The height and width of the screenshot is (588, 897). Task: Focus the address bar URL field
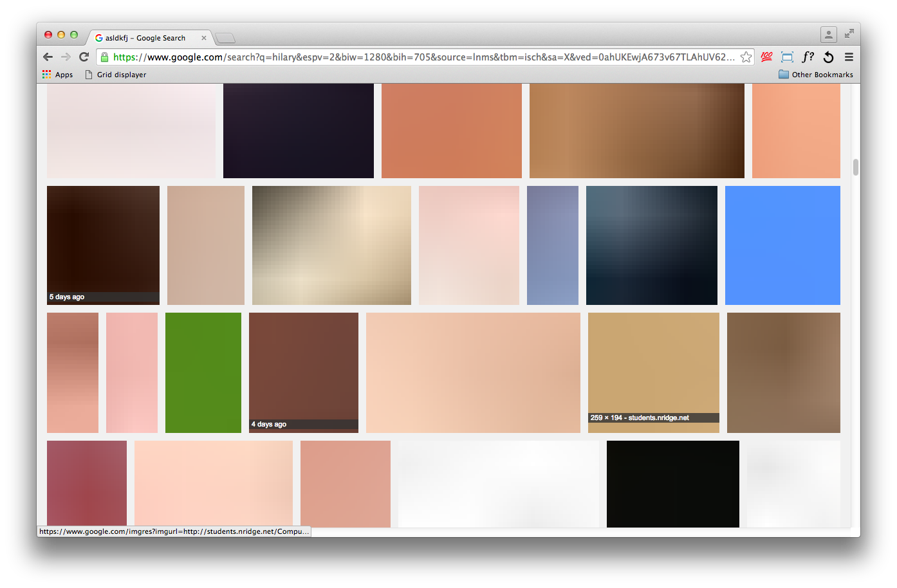[x=424, y=57]
